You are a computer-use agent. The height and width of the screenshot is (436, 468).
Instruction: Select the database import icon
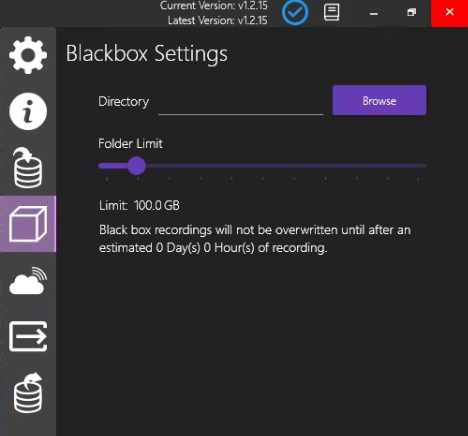28,168
